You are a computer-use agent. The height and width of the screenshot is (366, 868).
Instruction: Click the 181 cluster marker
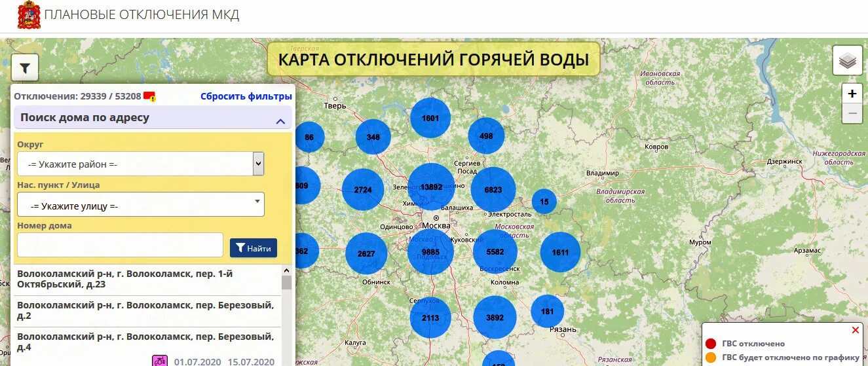[x=548, y=312]
